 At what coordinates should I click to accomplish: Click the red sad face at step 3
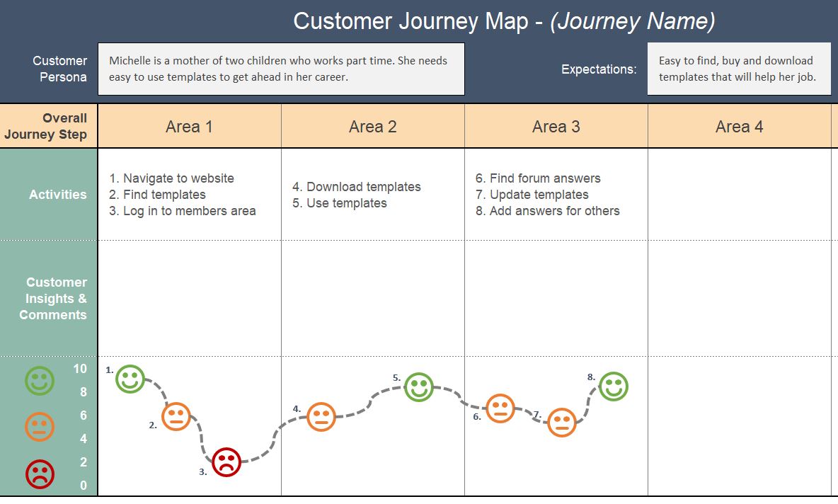point(226,462)
